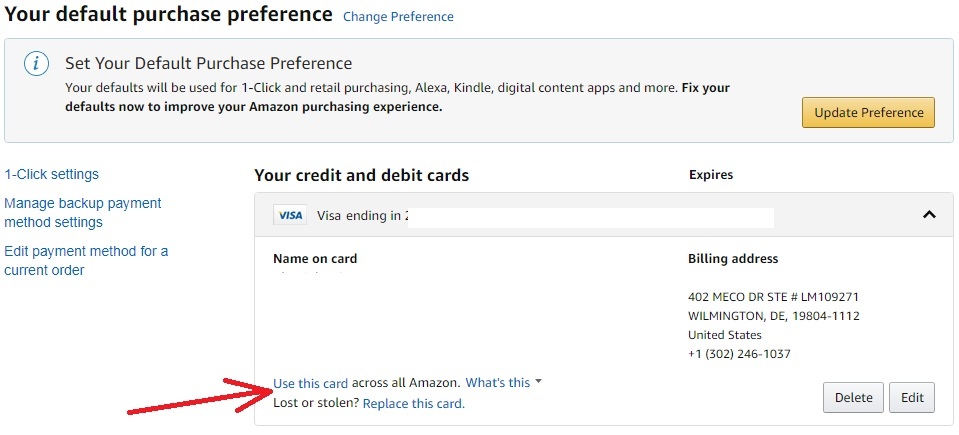Expand the arrow beside What's this
The width and height of the screenshot is (959, 435).
click(x=539, y=382)
